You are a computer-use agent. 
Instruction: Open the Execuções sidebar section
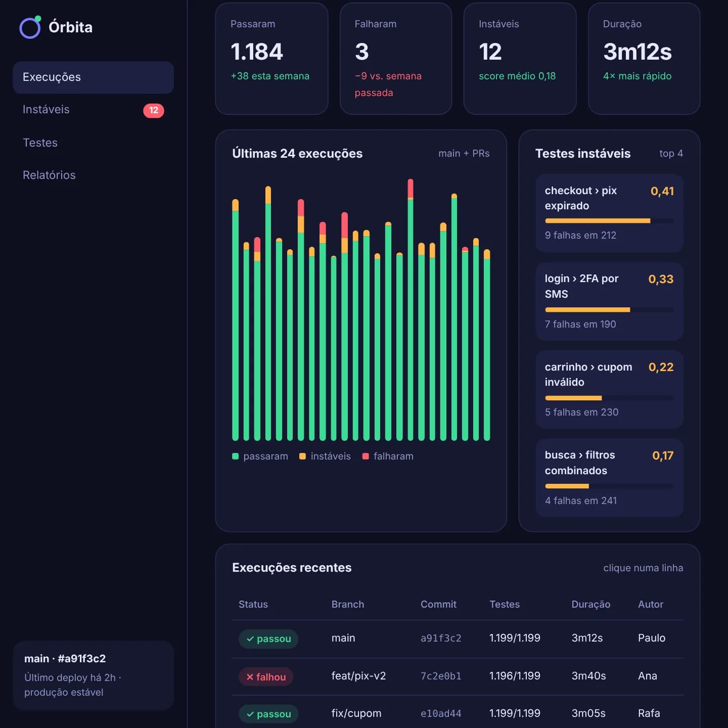pyautogui.click(x=94, y=77)
